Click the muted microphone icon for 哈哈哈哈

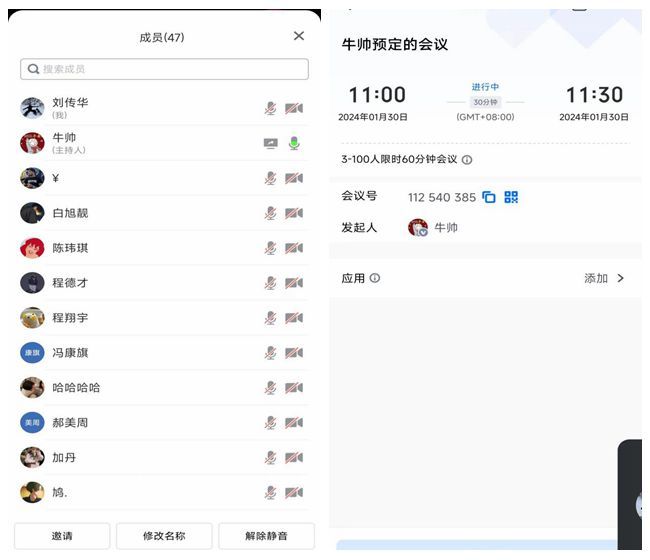point(271,388)
